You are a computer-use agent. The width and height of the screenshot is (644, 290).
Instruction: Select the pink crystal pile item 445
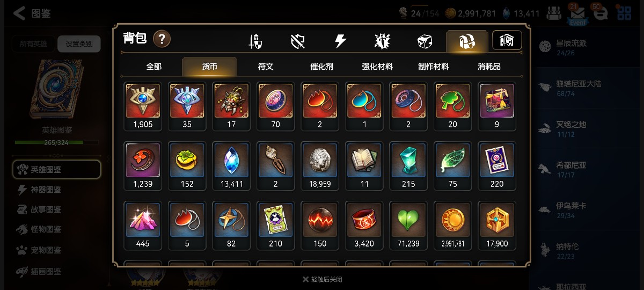(x=143, y=226)
